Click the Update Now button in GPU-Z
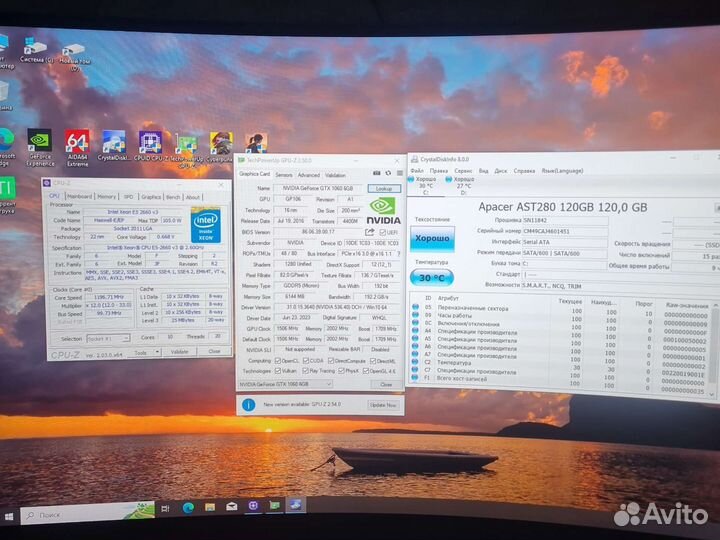Image resolution: width=720 pixels, height=540 pixels. coord(383,405)
